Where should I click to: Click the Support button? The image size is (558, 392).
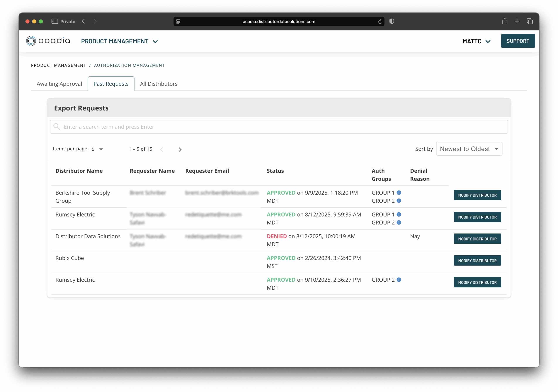point(518,41)
